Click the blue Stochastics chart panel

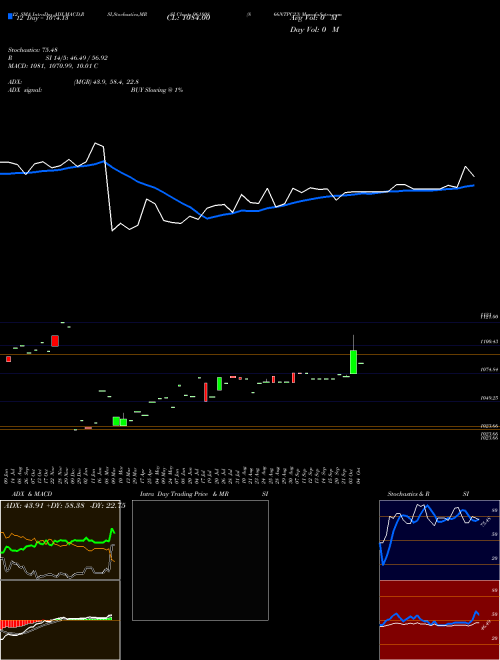pos(439,540)
